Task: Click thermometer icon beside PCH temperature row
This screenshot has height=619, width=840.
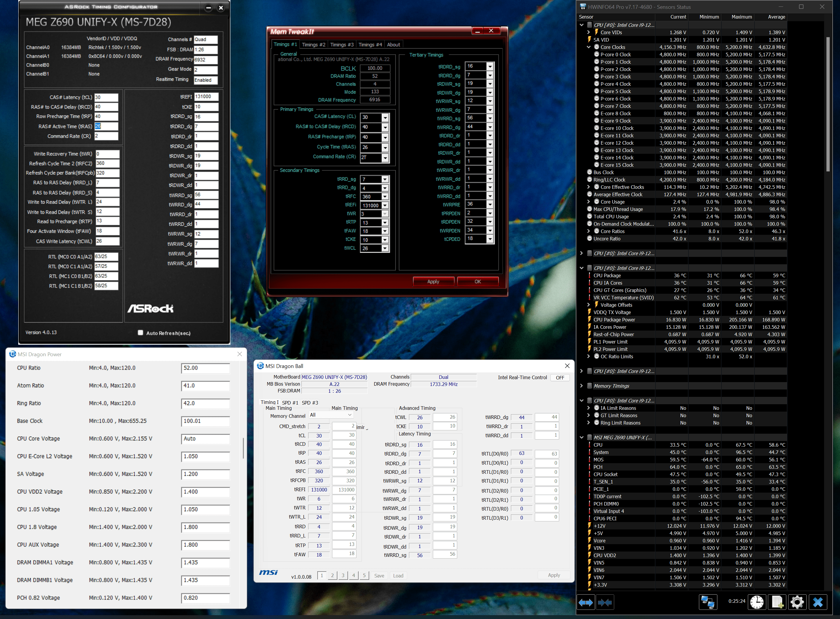Action: coord(589,467)
